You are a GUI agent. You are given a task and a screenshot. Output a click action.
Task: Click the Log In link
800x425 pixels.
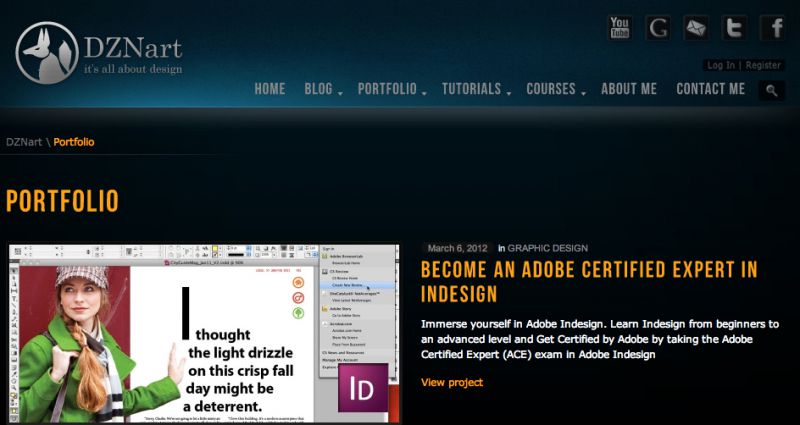[x=720, y=65]
